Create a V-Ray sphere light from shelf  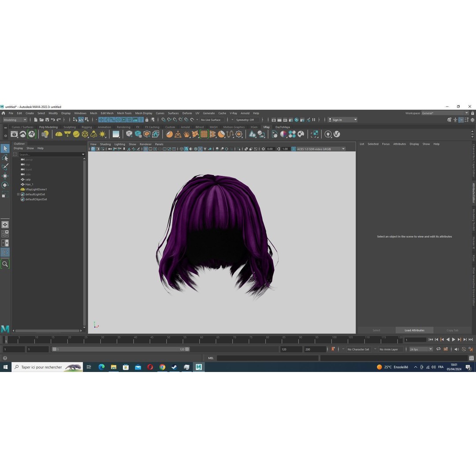pos(76,134)
